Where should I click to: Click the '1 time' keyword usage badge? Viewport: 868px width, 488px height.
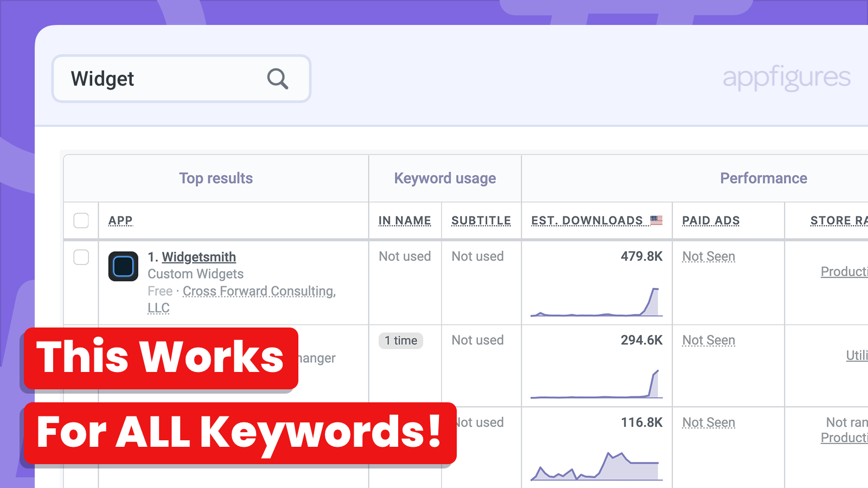pyautogui.click(x=400, y=341)
